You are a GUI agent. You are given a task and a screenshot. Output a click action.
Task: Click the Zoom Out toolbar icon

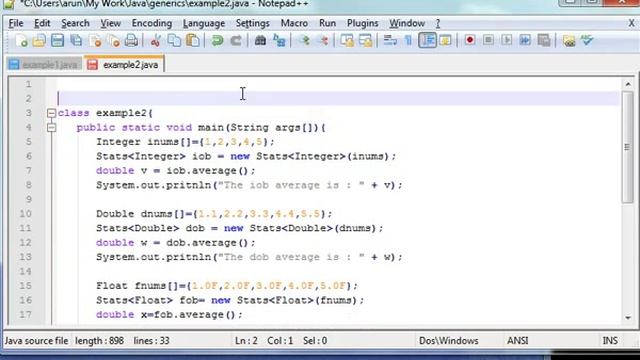(x=323, y=40)
